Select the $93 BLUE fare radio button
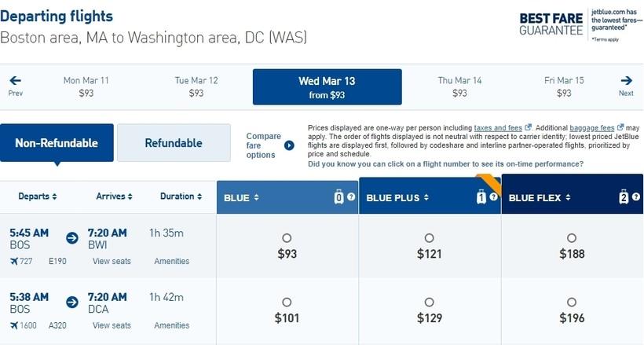Screen dimensions: 644x345 point(287,237)
